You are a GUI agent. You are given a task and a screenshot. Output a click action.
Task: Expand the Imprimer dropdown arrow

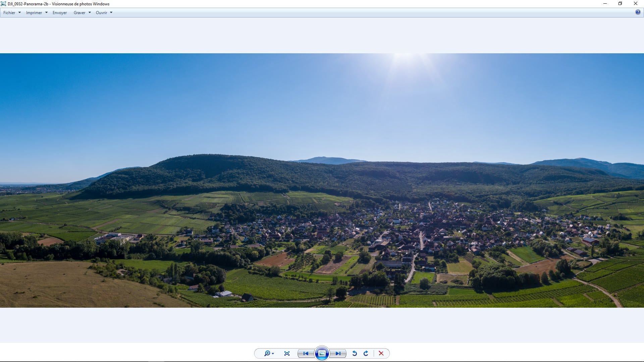pyautogui.click(x=46, y=13)
